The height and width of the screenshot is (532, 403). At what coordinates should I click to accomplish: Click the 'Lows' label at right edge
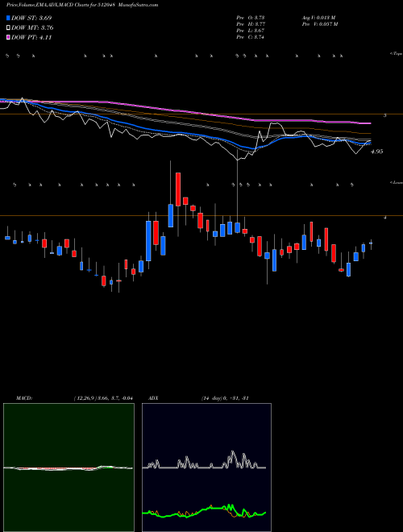click(x=397, y=182)
